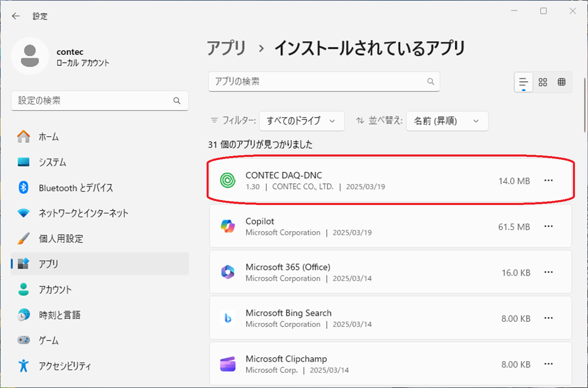Click the 61.5 MB size value
588x388 pixels.
[x=514, y=227]
